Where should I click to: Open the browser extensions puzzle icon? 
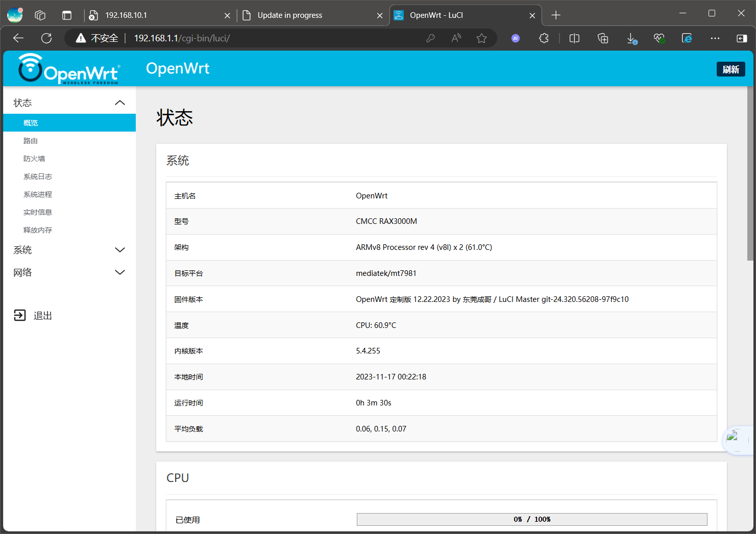click(x=544, y=38)
